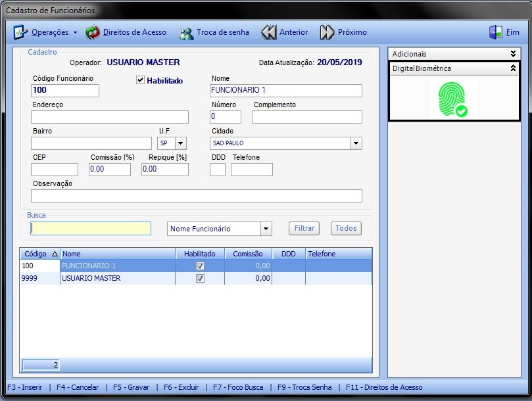
Task: Go to Anterior record label
Action: [x=293, y=32]
